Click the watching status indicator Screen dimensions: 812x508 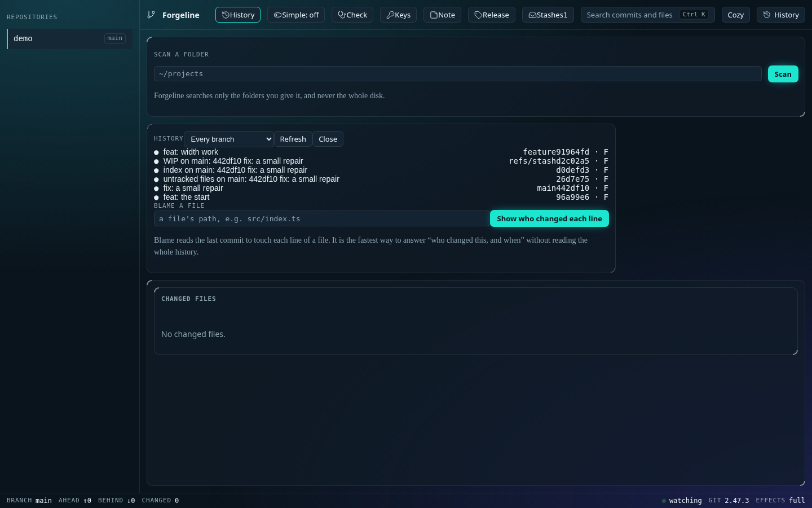pos(682,501)
